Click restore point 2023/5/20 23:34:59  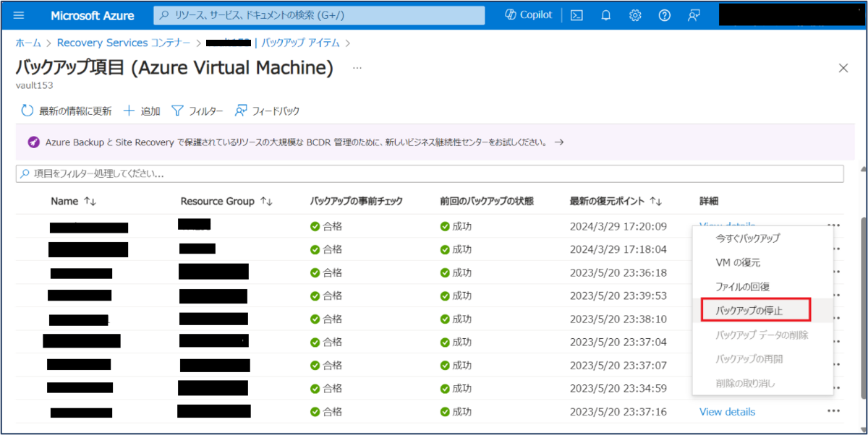[x=618, y=389]
